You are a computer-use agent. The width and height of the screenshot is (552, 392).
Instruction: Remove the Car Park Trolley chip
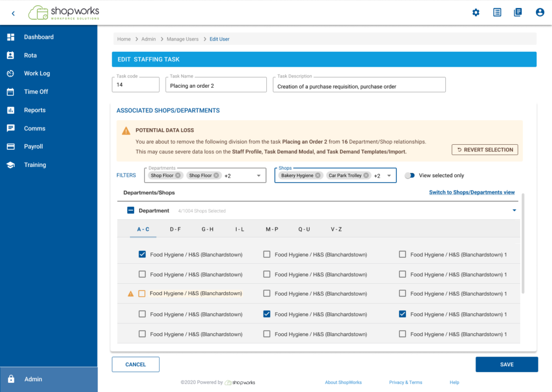coord(367,176)
